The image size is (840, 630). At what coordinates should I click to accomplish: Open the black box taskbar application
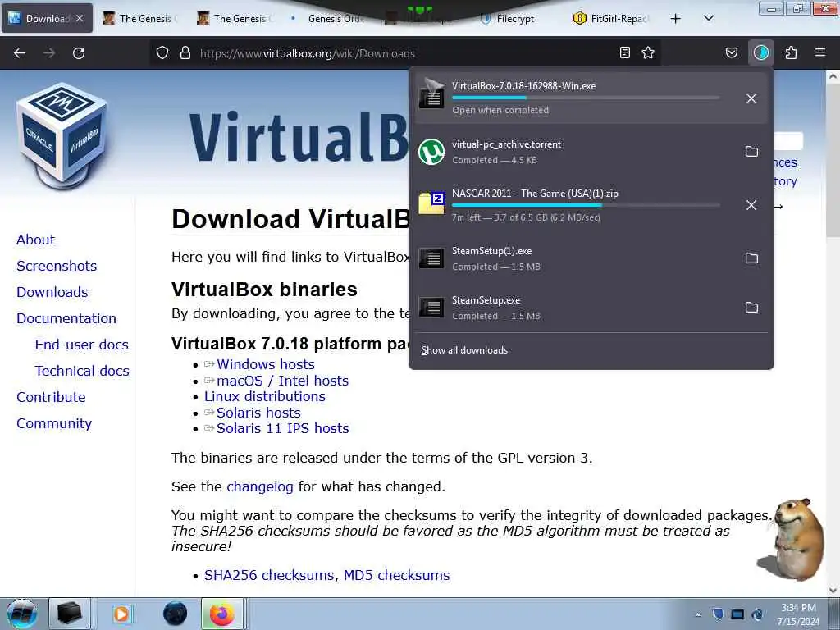pos(69,614)
